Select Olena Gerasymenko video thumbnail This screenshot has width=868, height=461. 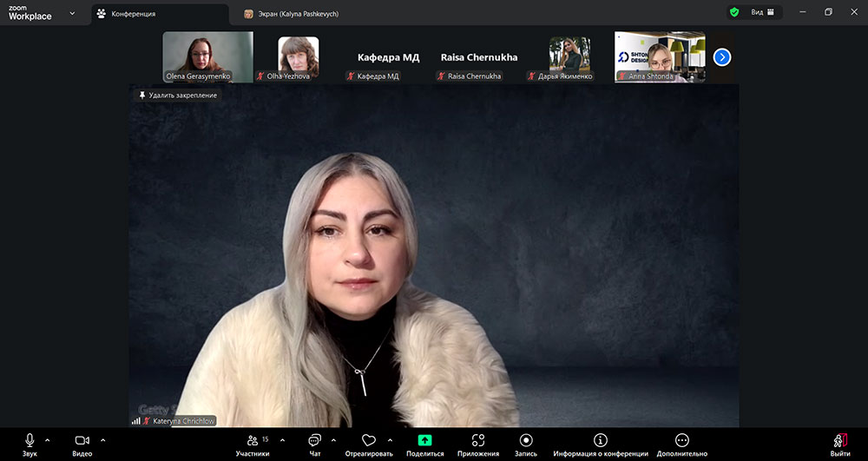(207, 56)
